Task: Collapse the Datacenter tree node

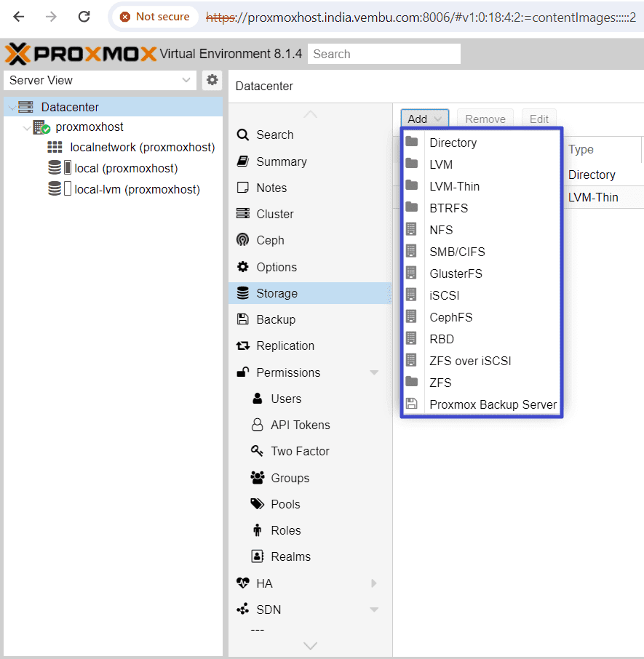Action: 12,108
